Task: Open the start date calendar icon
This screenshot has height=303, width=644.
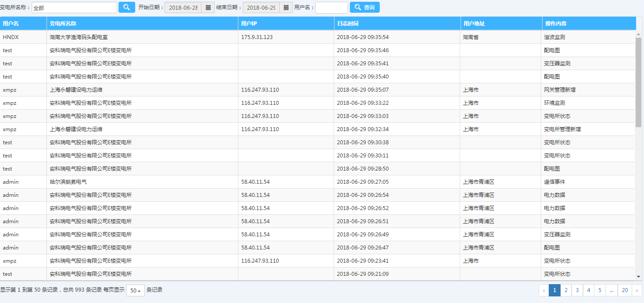Action: point(208,7)
